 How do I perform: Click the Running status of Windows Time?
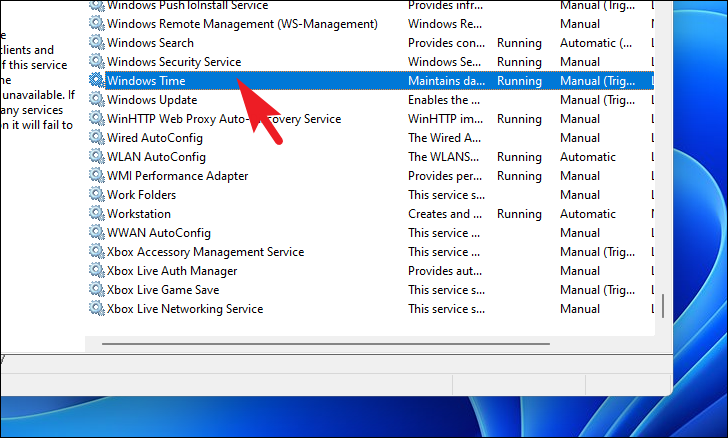[520, 81]
